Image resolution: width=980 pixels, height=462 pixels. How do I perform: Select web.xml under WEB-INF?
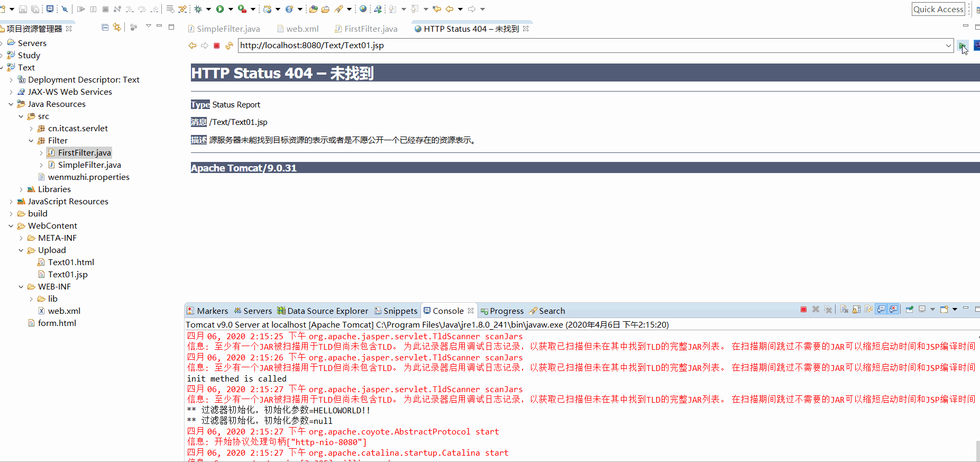tap(59, 311)
